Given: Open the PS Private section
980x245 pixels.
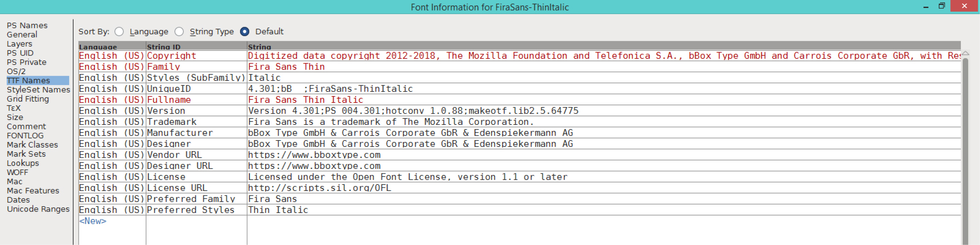Looking at the screenshot, I should (27, 62).
